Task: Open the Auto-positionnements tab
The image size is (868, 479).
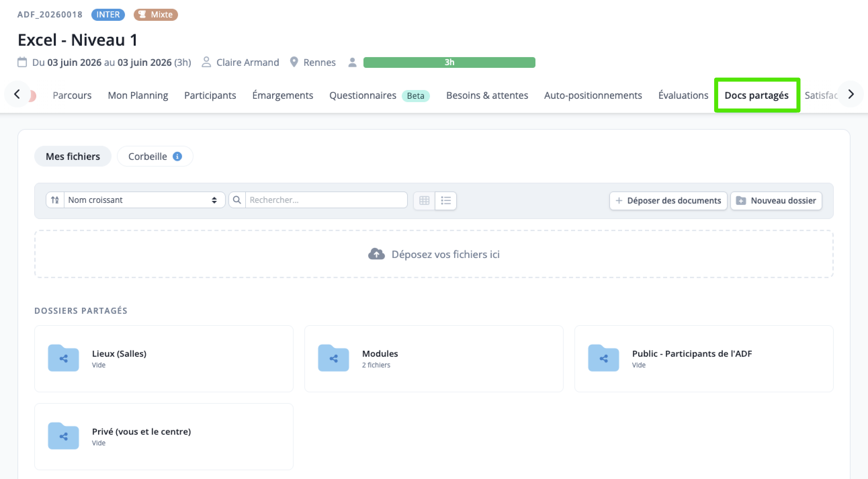Action: [593, 95]
